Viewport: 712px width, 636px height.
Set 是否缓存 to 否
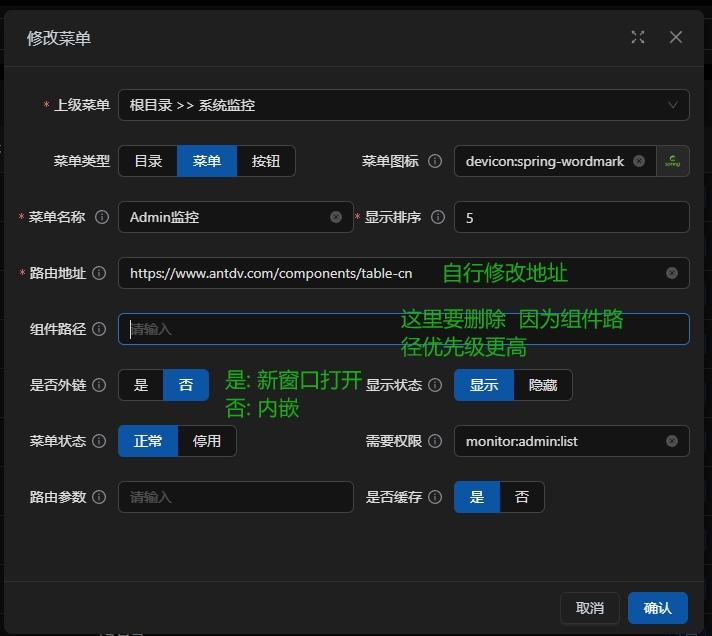tap(522, 497)
